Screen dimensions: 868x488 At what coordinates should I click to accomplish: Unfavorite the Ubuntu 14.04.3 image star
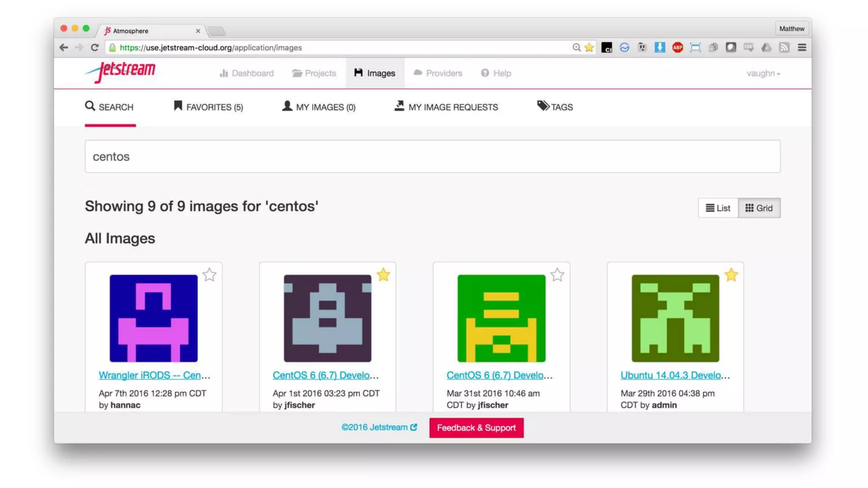point(731,275)
